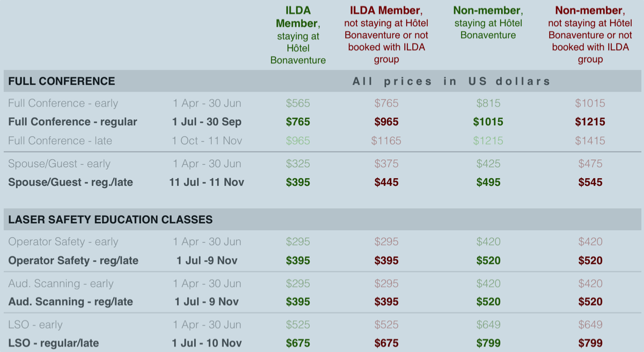Click the FULL CONFERENCE section header
Viewport: 644px width, 352px height.
[62, 81]
